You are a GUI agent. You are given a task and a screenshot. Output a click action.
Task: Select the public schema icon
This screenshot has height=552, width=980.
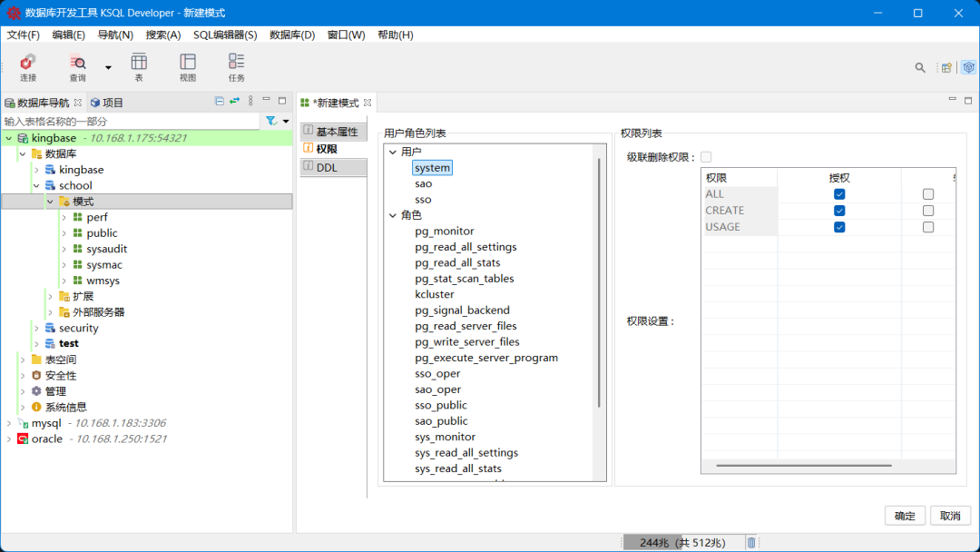[77, 232]
